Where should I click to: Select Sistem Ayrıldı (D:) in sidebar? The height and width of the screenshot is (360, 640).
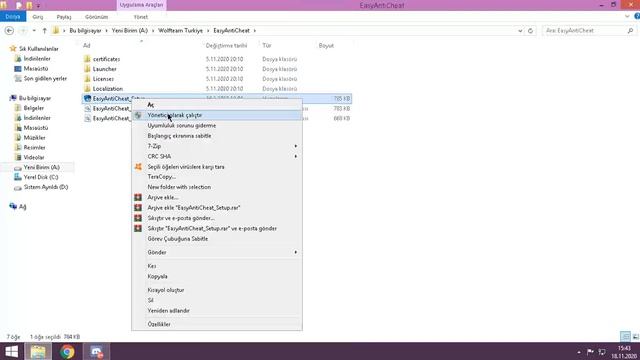[46, 187]
